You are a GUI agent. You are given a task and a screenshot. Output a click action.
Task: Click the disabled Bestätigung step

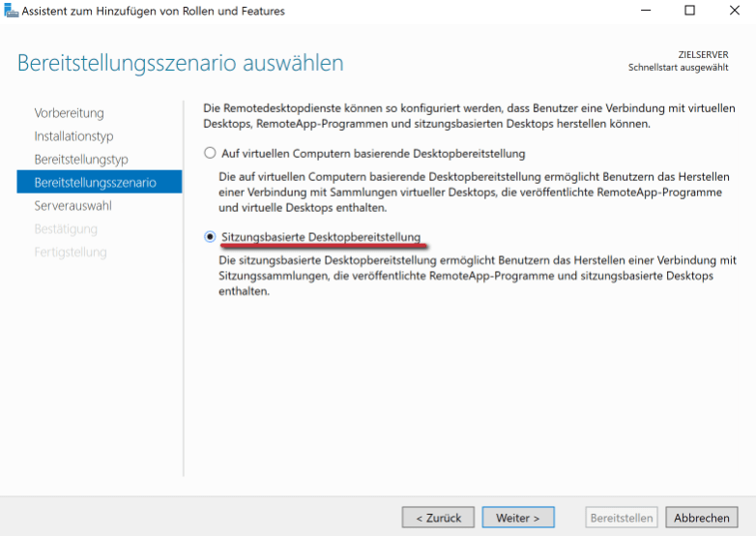(x=66, y=228)
